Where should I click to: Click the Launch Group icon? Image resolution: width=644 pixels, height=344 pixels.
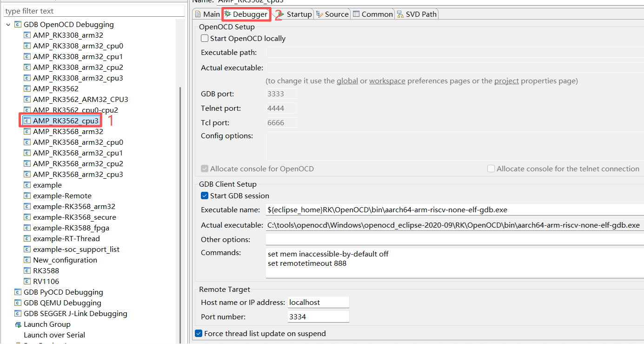point(18,324)
